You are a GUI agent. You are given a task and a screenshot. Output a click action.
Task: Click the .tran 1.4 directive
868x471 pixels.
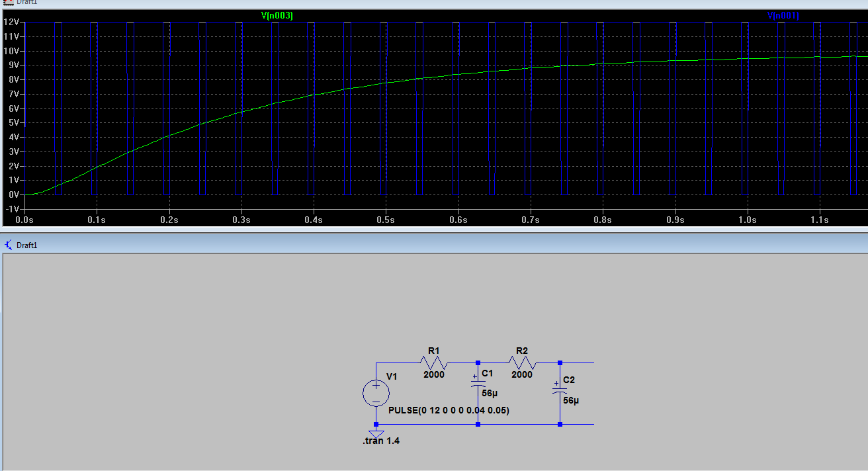pos(381,441)
